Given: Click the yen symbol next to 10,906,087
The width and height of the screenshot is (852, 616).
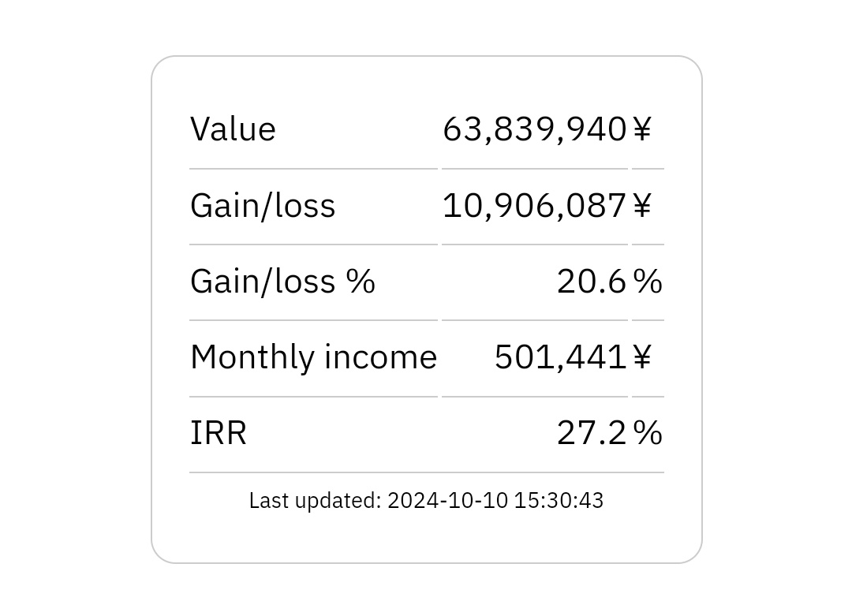Looking at the screenshot, I should click(x=642, y=206).
